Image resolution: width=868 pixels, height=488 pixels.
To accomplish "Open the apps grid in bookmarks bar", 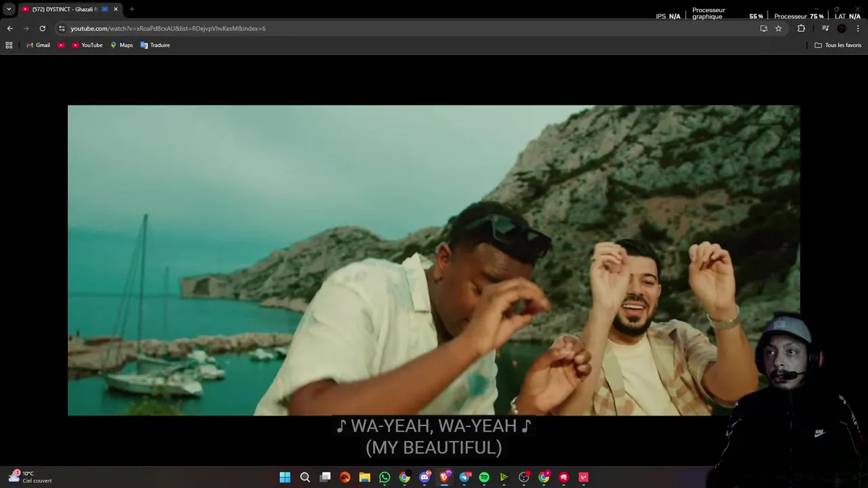I will pyautogui.click(x=9, y=45).
